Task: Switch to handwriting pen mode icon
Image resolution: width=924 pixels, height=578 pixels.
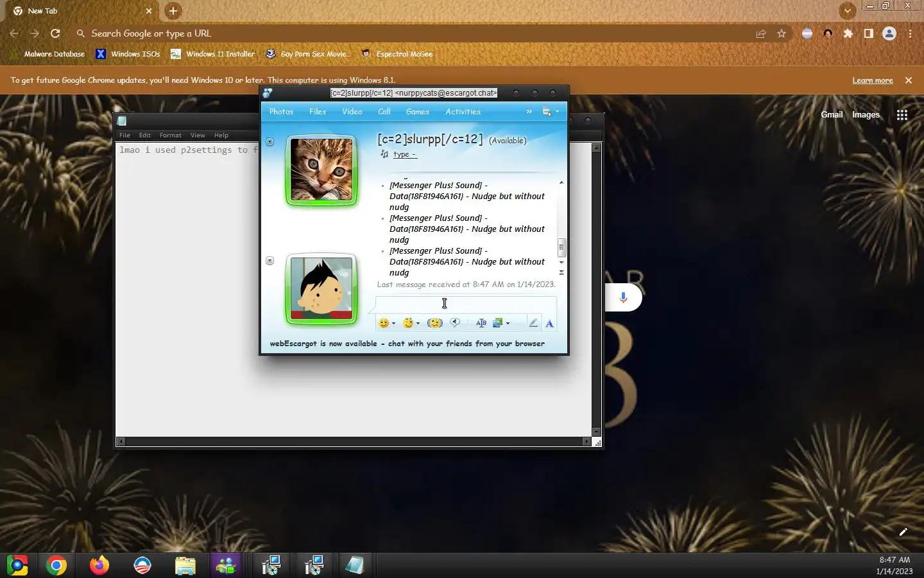Action: click(x=533, y=323)
